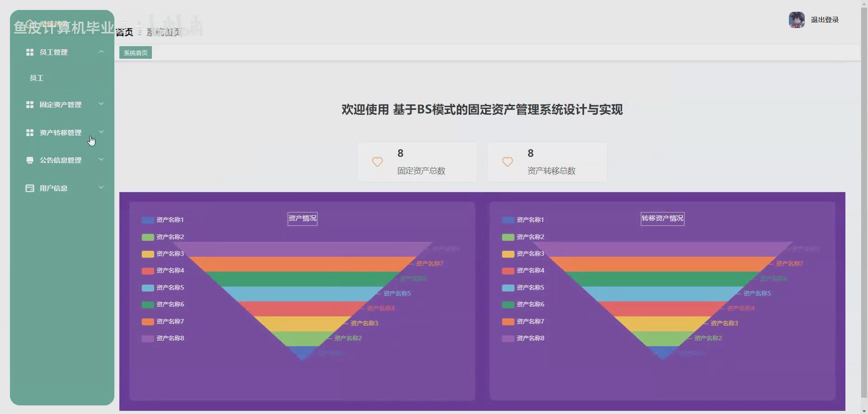Click the scrollbar down arrow

(864, 410)
